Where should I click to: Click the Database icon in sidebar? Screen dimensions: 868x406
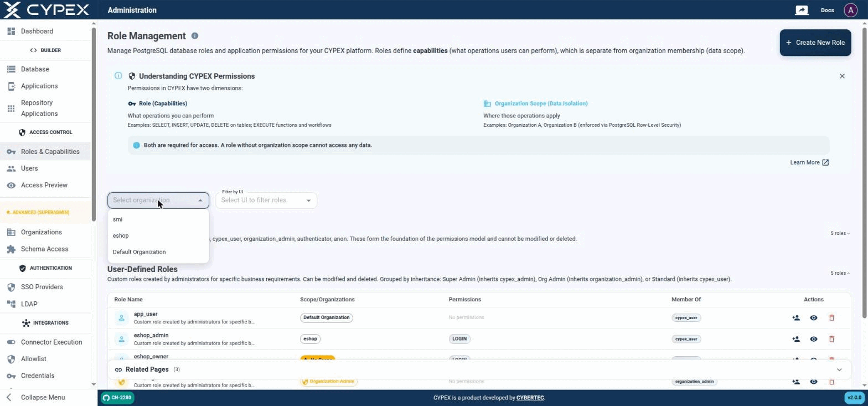tap(11, 69)
